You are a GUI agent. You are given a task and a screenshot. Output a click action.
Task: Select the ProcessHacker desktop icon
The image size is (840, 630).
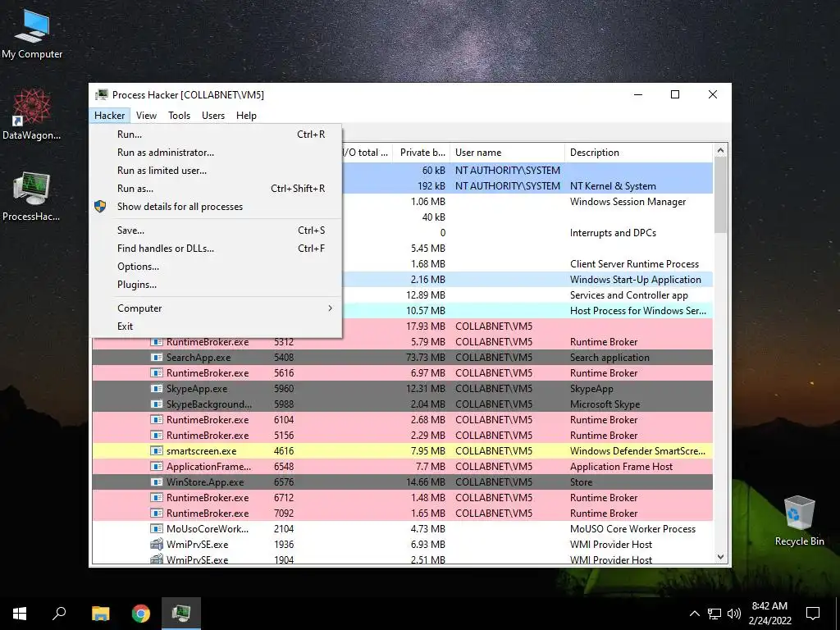(x=32, y=195)
